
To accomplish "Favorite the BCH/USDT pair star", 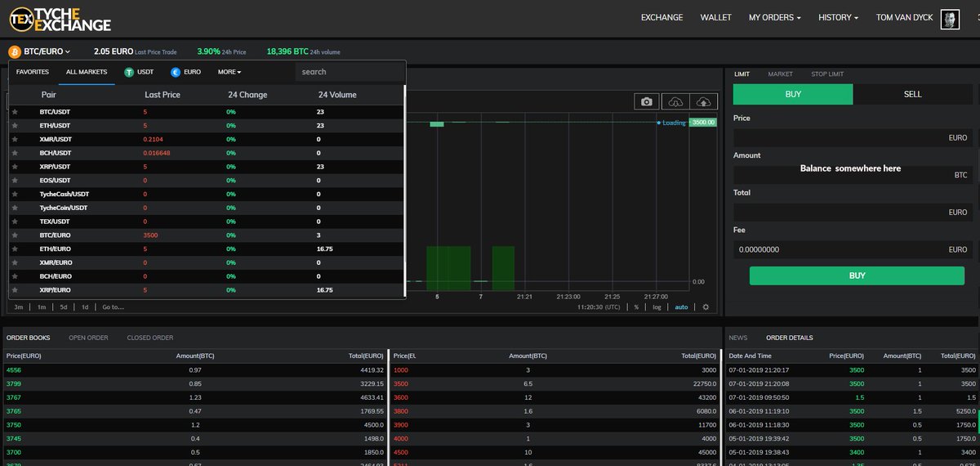I will click(15, 153).
